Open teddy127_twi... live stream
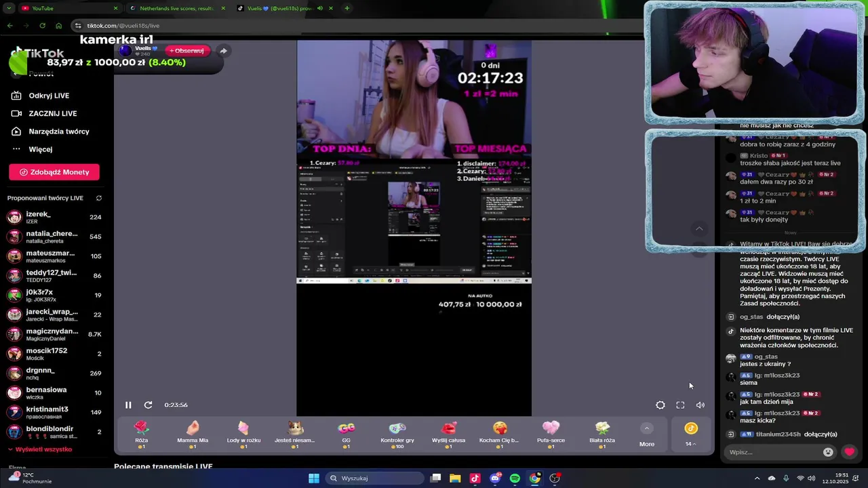This screenshot has height=488, width=868. coord(54,276)
